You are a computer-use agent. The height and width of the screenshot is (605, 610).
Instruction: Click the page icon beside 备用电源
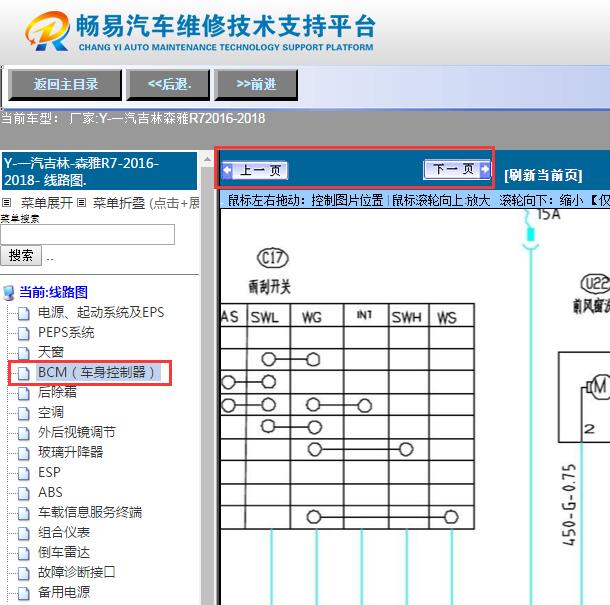pos(24,593)
